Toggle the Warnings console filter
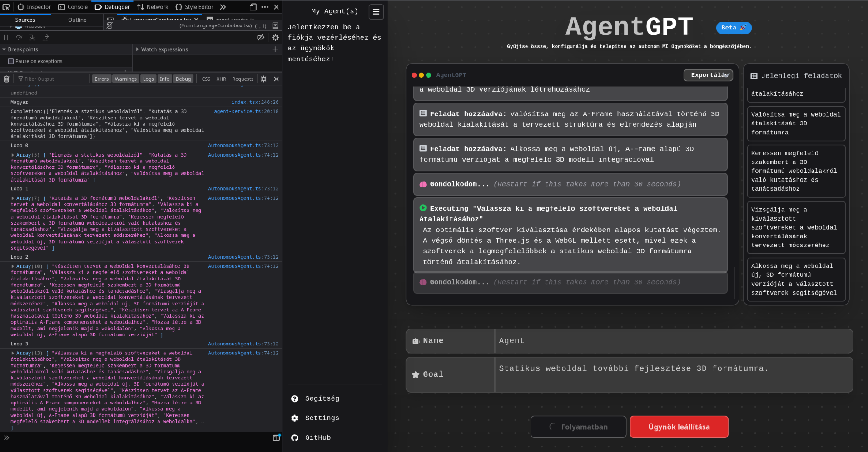 (126, 79)
